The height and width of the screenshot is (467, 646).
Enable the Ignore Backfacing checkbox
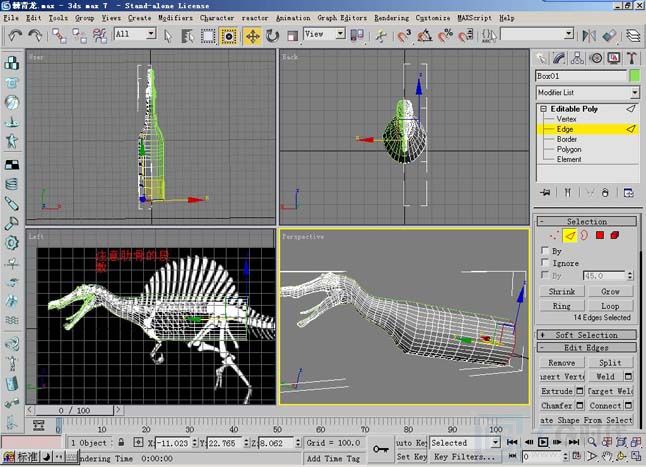point(545,262)
